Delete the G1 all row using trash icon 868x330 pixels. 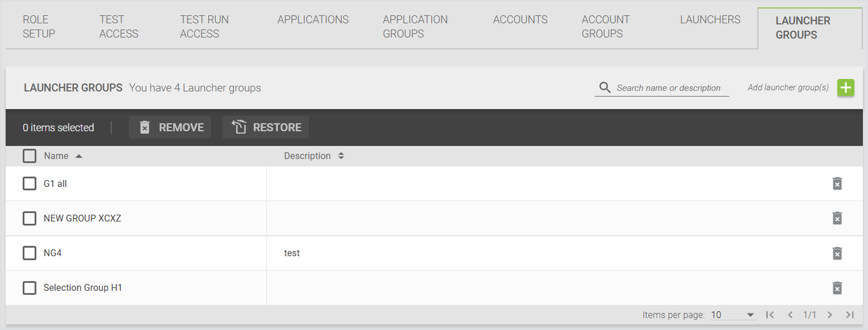pyautogui.click(x=837, y=183)
